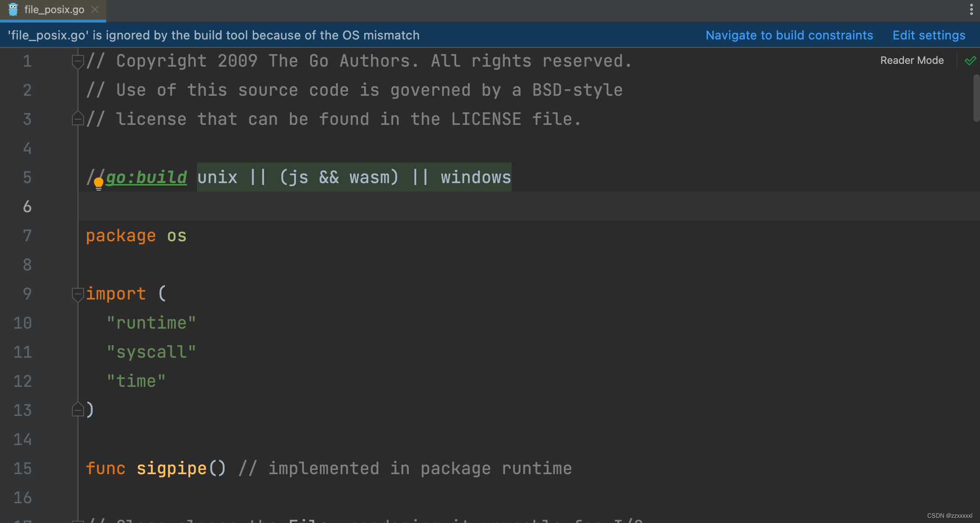Click the 'import' keyword on line 9
The width and height of the screenshot is (980, 523).
(116, 294)
